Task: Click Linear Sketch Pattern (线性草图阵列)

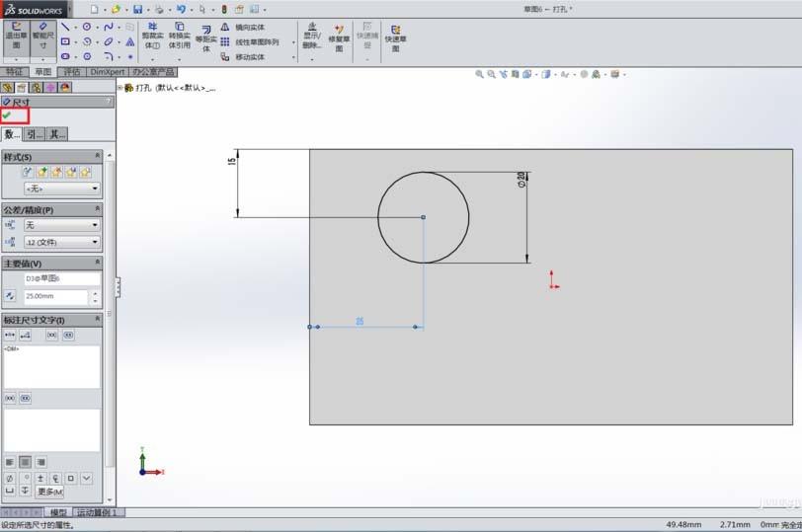Action: (x=250, y=41)
